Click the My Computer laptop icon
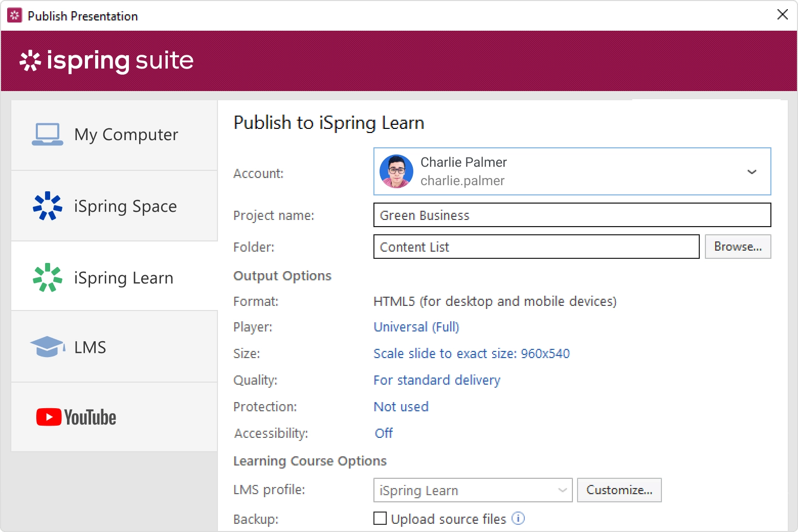Viewport: 798px width, 532px height. click(47, 135)
